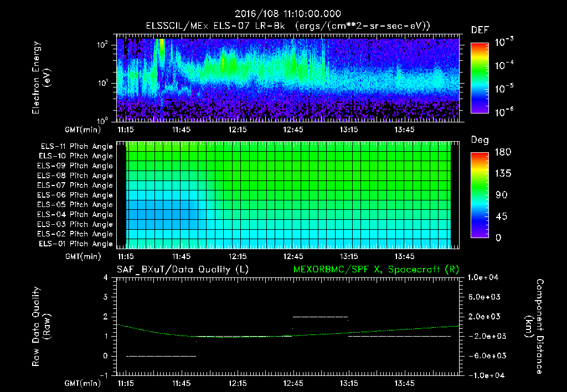Select the green MEXORBMC/SPF X, Spacecraft (R) legend

[376, 270]
